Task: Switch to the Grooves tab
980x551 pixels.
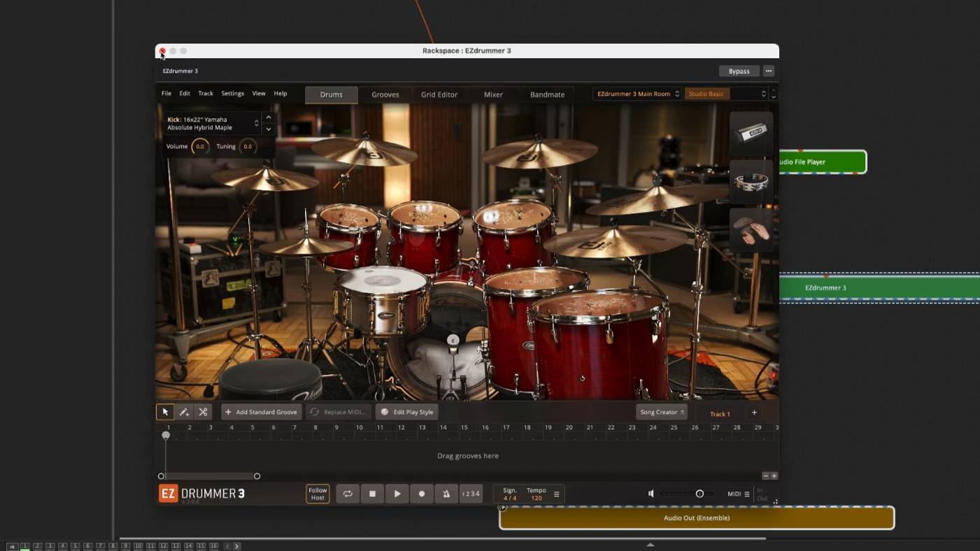Action: point(385,94)
